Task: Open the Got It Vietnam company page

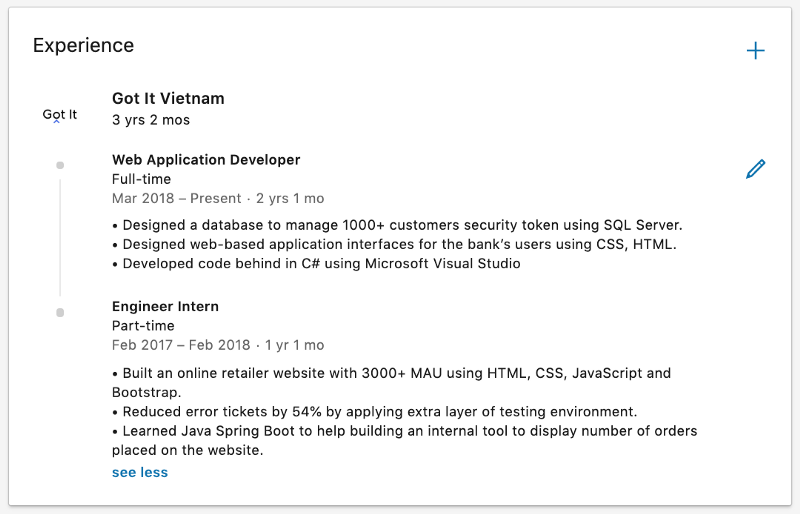Action: [x=168, y=98]
